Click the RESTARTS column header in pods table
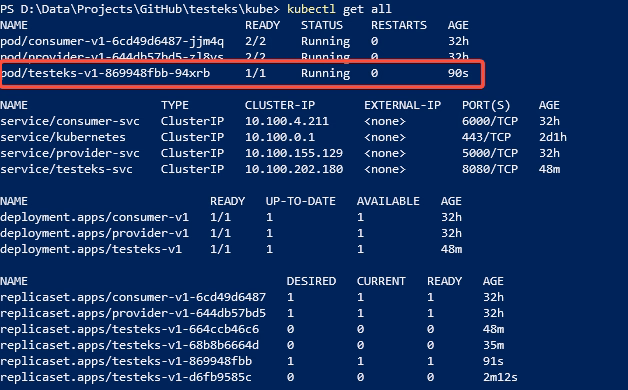 399,25
